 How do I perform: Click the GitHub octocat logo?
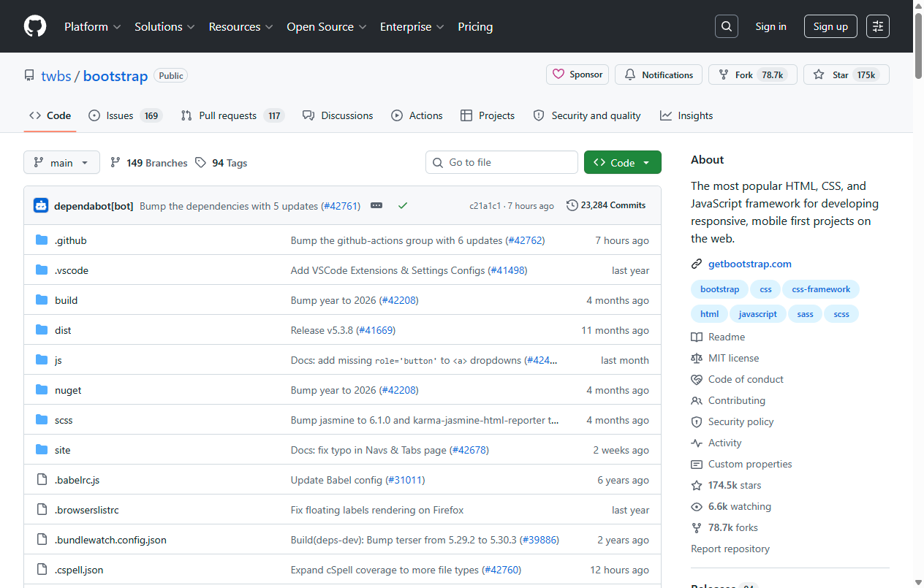pos(35,26)
